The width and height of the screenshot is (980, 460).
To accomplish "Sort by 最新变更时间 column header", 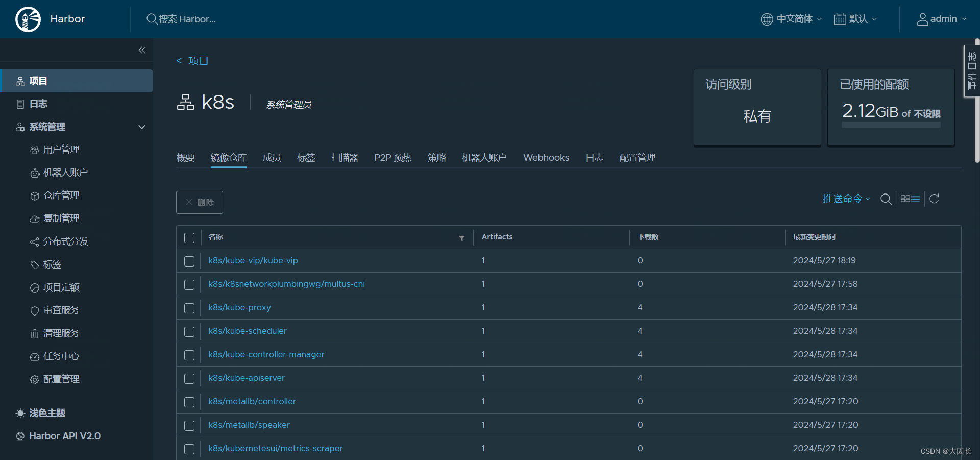I will [x=814, y=237].
